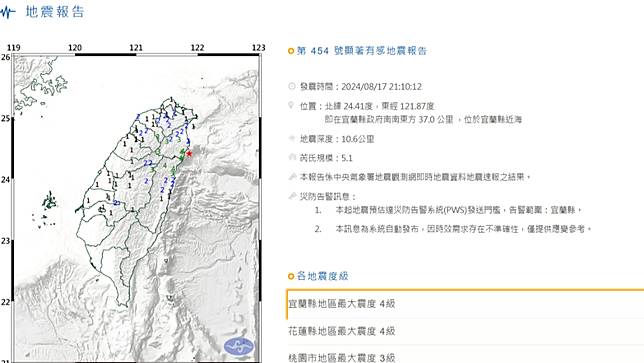This screenshot has height=363, width=644.
Task: Click the 本報告係中央氣象署地震觀測網 sentence
Action: [415, 177]
